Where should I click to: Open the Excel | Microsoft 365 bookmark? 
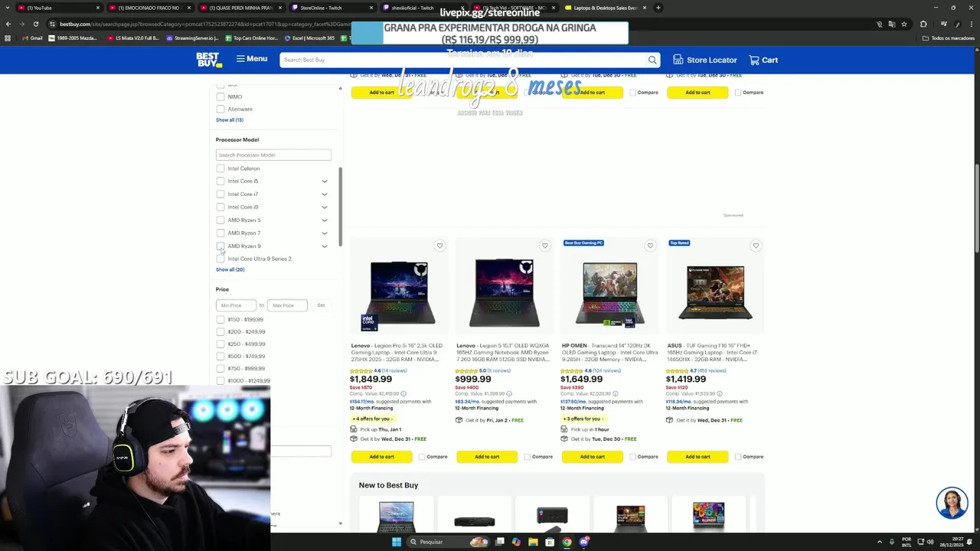coord(310,38)
